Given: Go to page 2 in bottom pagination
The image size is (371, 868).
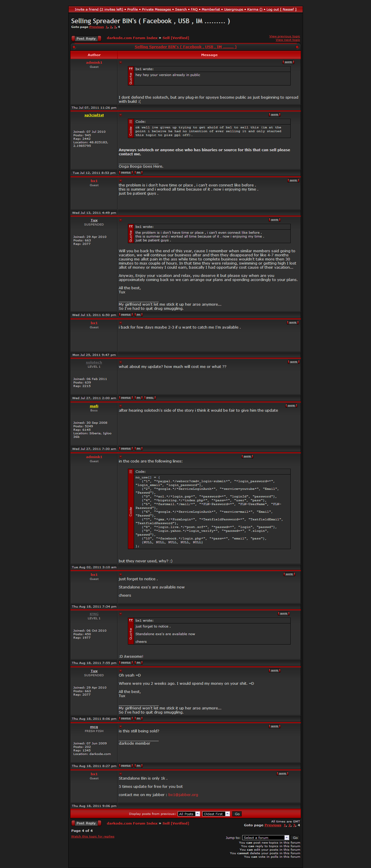Looking at the screenshot, I should coord(289,825).
